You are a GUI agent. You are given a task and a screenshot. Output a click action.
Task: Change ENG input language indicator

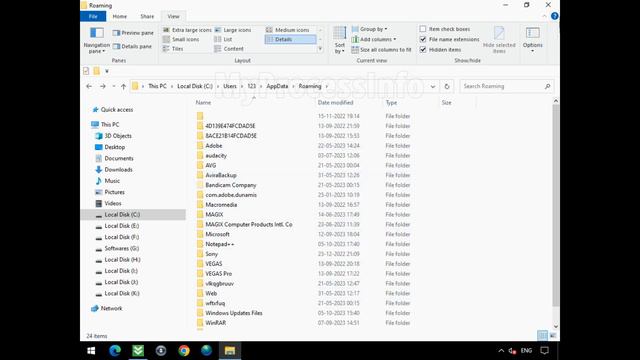[x=526, y=351]
